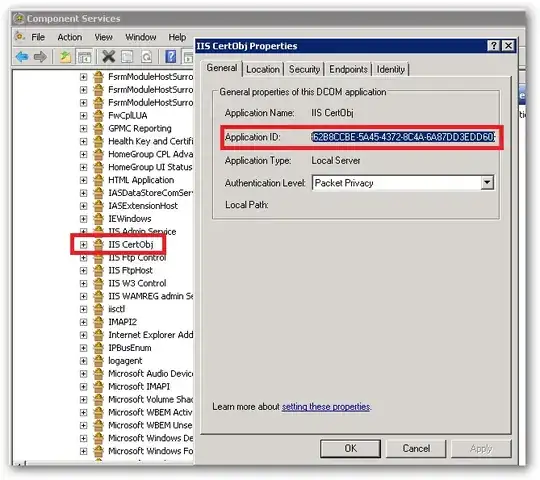Click Show/Hide Console Tree toolbar icon
This screenshot has width=540, height=480.
(x=84, y=57)
